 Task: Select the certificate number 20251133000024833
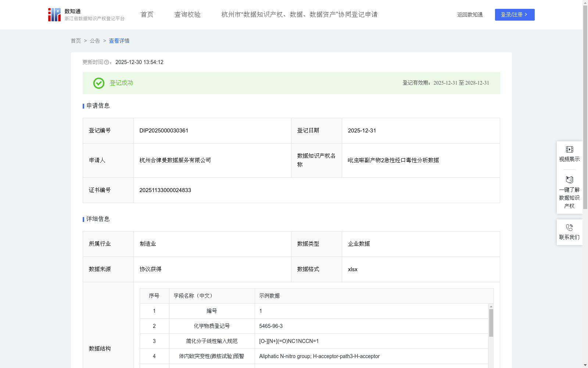click(165, 190)
